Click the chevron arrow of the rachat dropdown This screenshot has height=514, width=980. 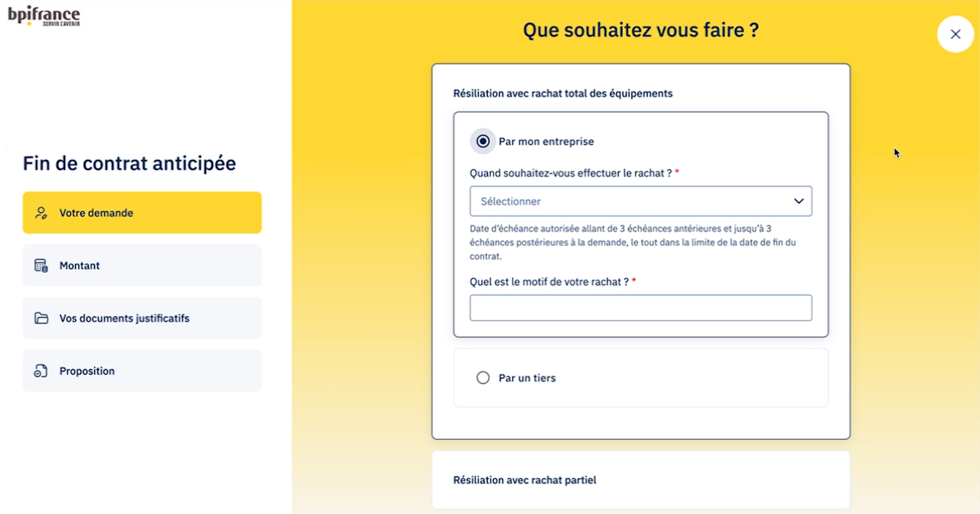pyautogui.click(x=799, y=201)
